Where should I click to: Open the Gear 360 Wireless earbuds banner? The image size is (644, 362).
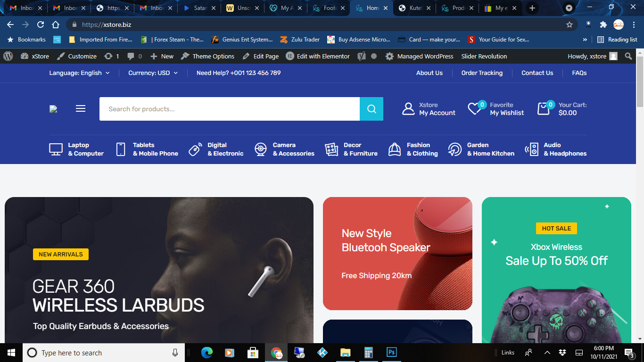159,270
